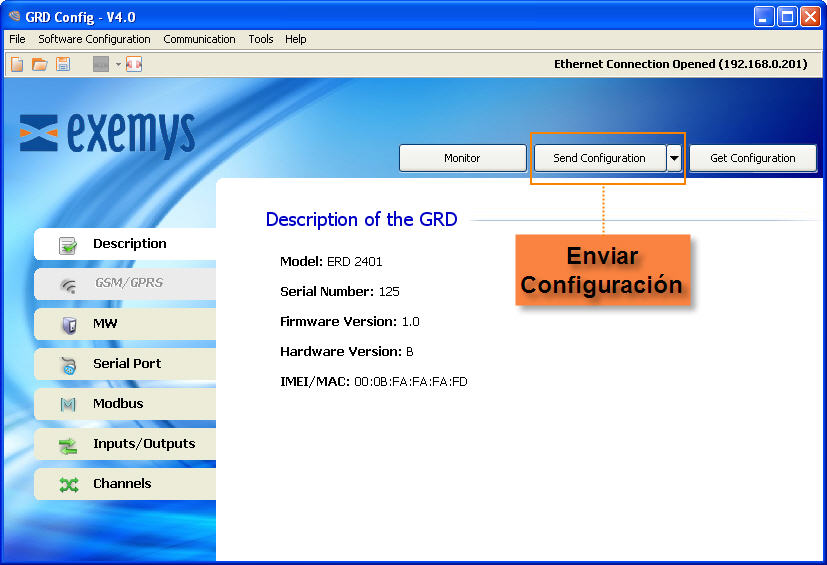The width and height of the screenshot is (827, 565).
Task: Click the red disconnect icon in toolbar
Action: [x=134, y=64]
